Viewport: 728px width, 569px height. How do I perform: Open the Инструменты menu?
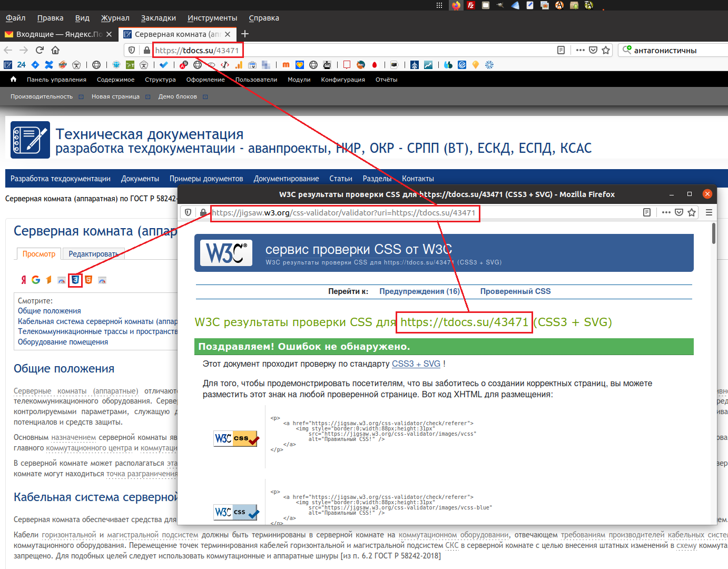212,18
